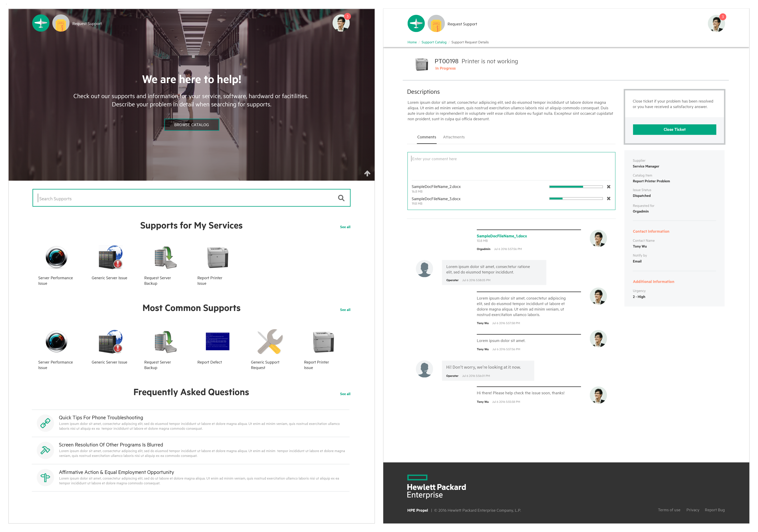Click the printer icon beside PT00198
The image size is (758, 532).
click(x=422, y=64)
